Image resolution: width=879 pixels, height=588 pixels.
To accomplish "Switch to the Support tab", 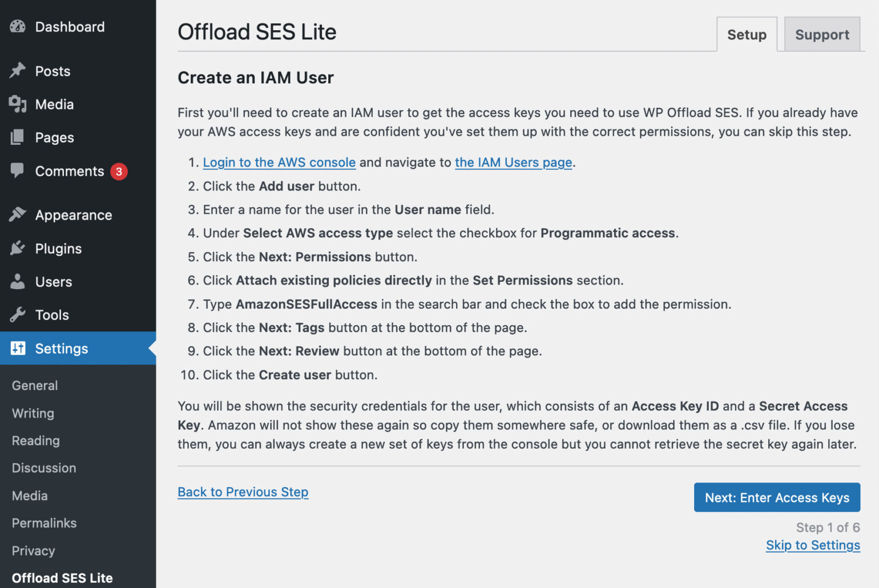I will (x=822, y=34).
